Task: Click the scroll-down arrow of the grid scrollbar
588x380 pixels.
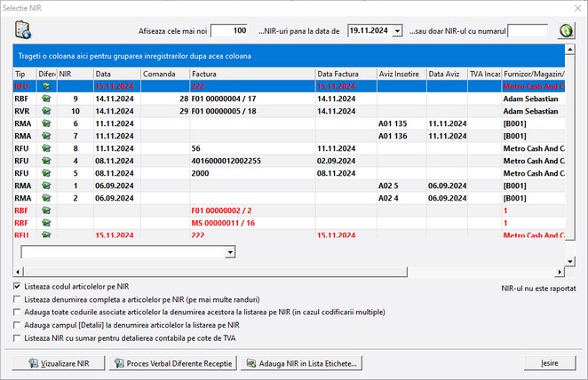Action: pos(570,262)
